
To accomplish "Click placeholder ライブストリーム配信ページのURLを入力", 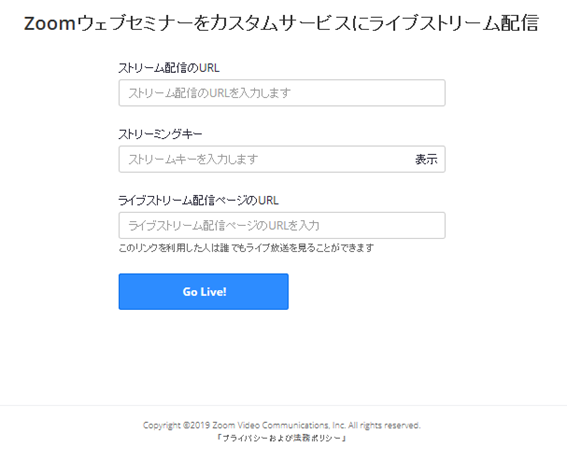I will (224, 225).
